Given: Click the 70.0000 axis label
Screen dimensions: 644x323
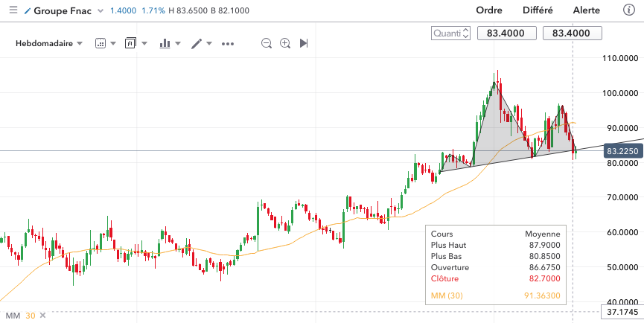Looking at the screenshot, I should [622, 197].
